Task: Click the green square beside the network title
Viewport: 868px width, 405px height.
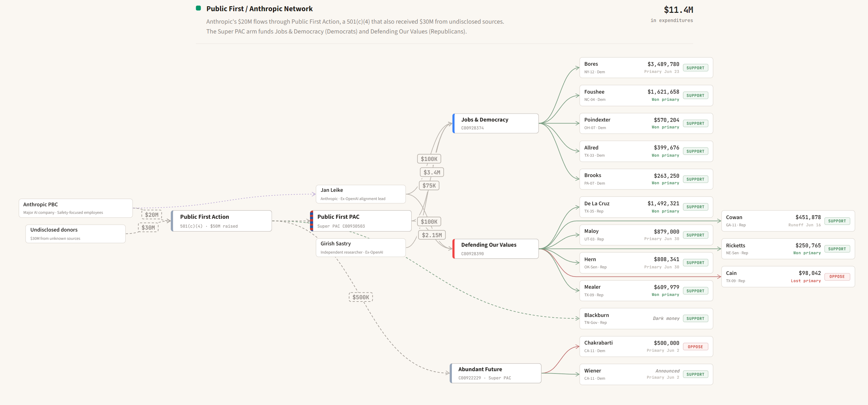Action: [x=198, y=8]
